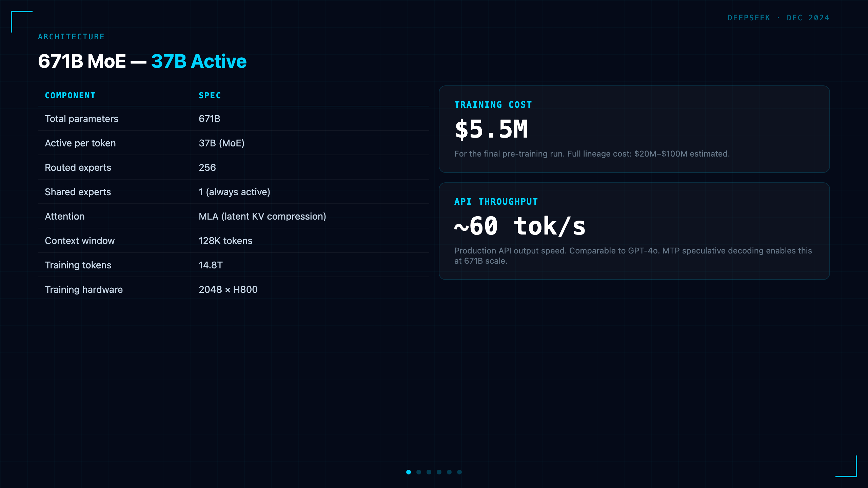The width and height of the screenshot is (868, 488).
Task: Go to the first slide pagination dot
Action: coord(409,472)
